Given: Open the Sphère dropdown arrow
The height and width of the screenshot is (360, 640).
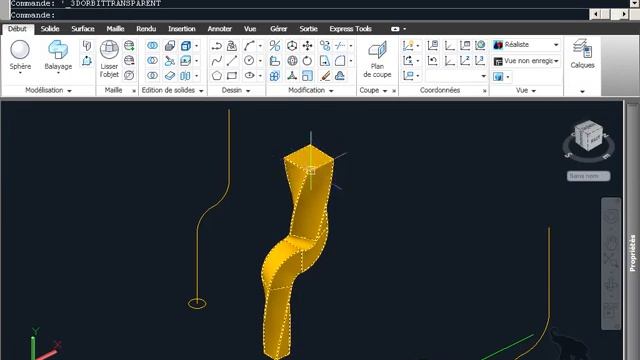Looking at the screenshot, I should 20,73.
